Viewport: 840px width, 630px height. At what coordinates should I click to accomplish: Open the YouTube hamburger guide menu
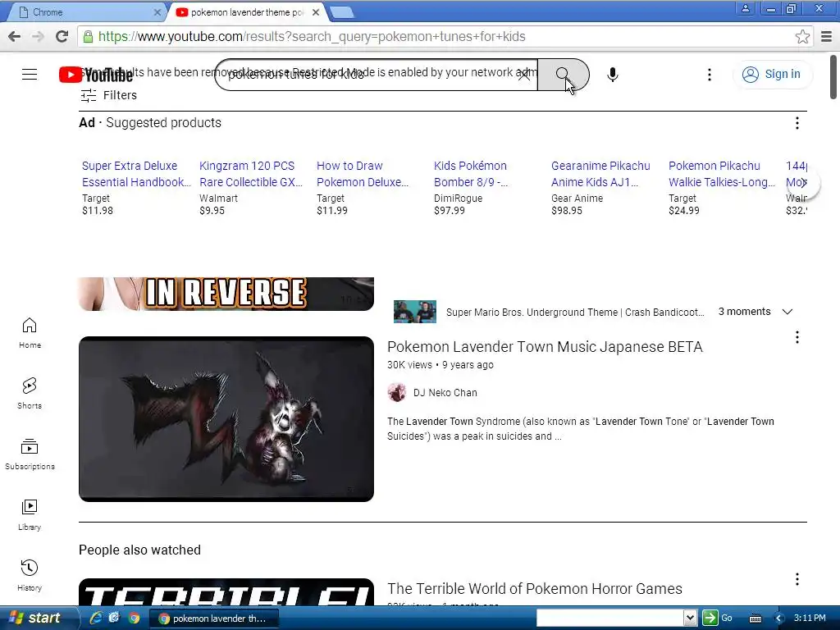coord(30,75)
